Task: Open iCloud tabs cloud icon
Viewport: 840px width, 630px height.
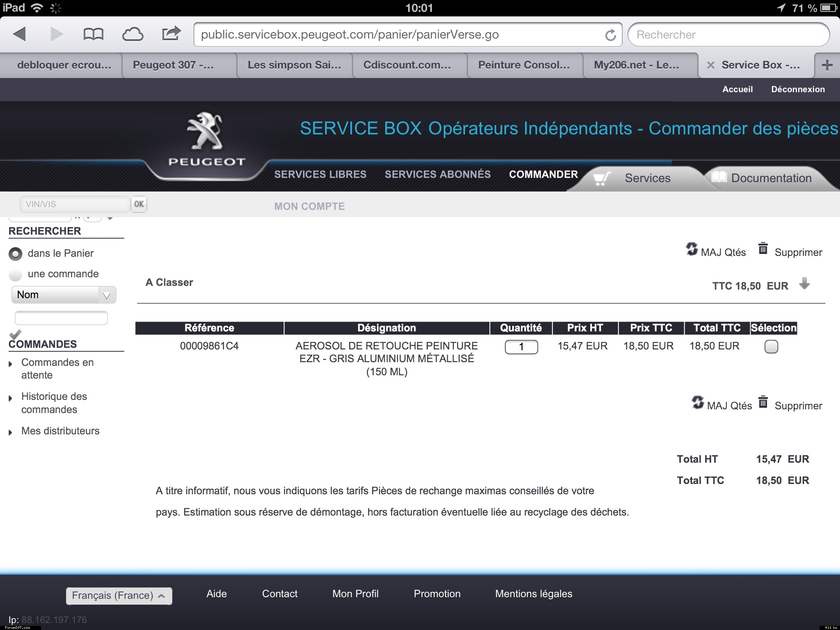Action: point(132,34)
